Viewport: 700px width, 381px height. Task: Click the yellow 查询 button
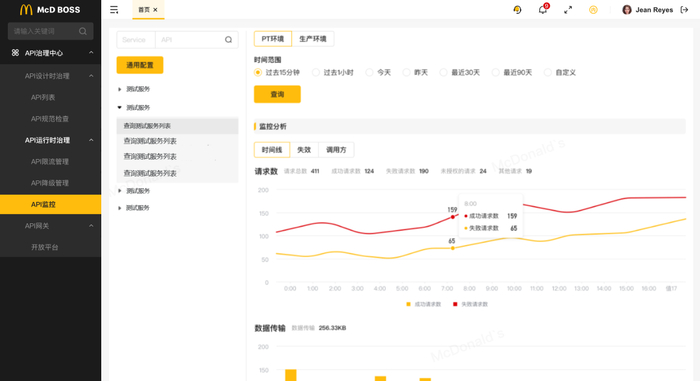277,94
